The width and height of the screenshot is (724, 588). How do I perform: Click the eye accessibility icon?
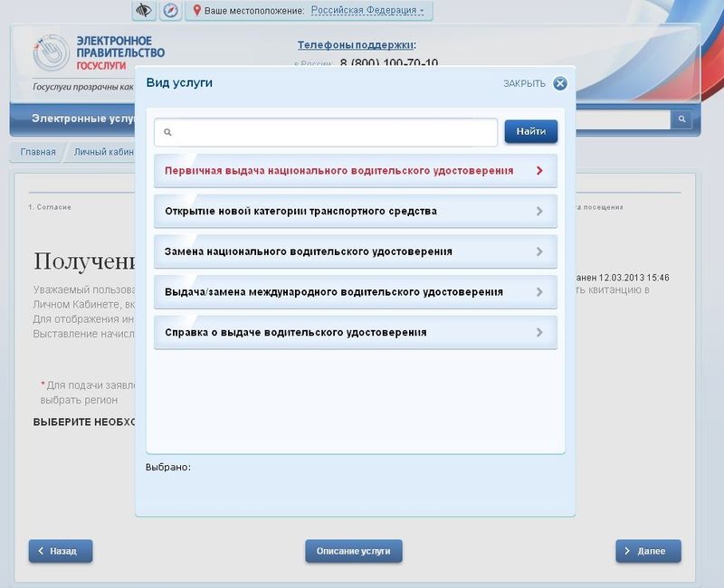(x=144, y=11)
